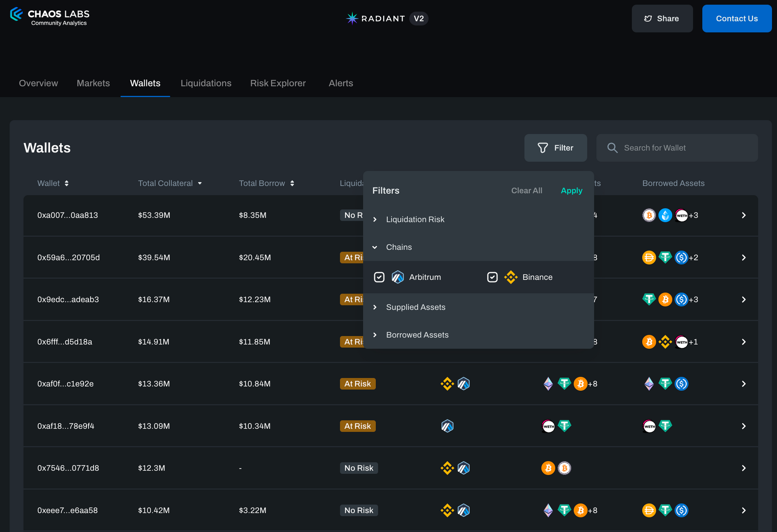This screenshot has height=532, width=777.
Task: Click the Contact Us button
Action: tap(736, 19)
